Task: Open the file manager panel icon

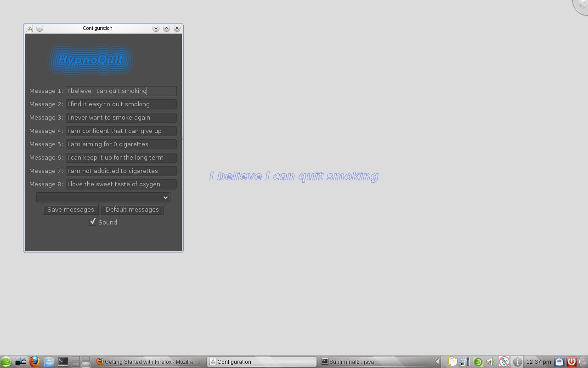Action: 49,362
